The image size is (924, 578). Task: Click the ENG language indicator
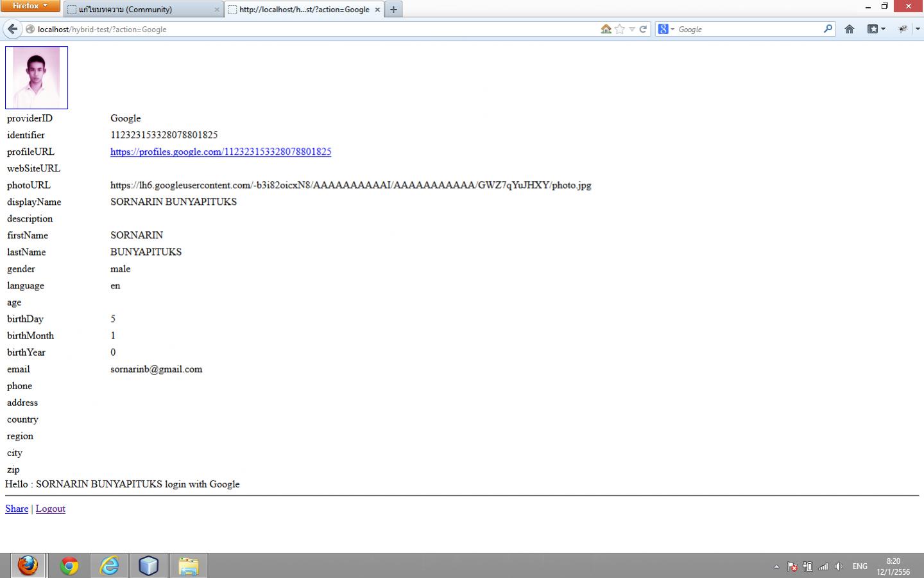pos(860,566)
